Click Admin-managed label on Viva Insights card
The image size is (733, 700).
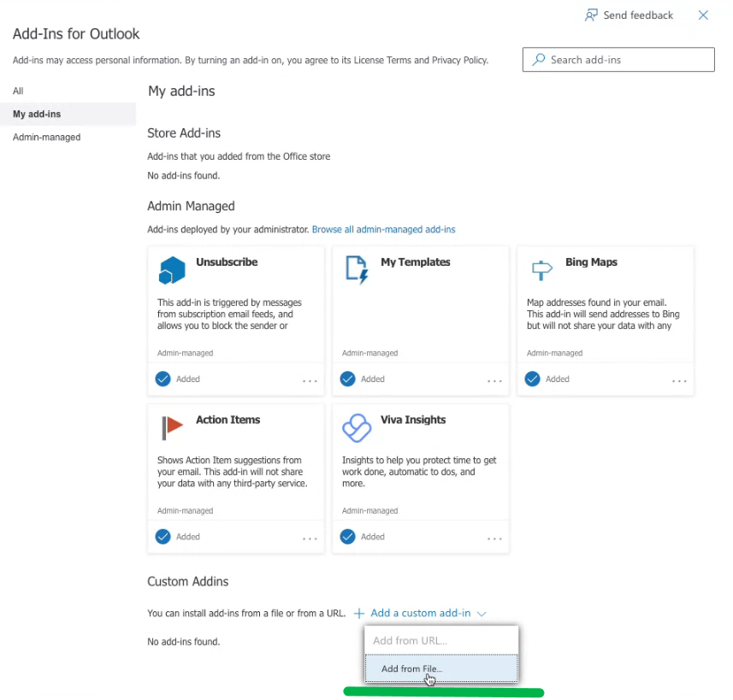pos(369,510)
